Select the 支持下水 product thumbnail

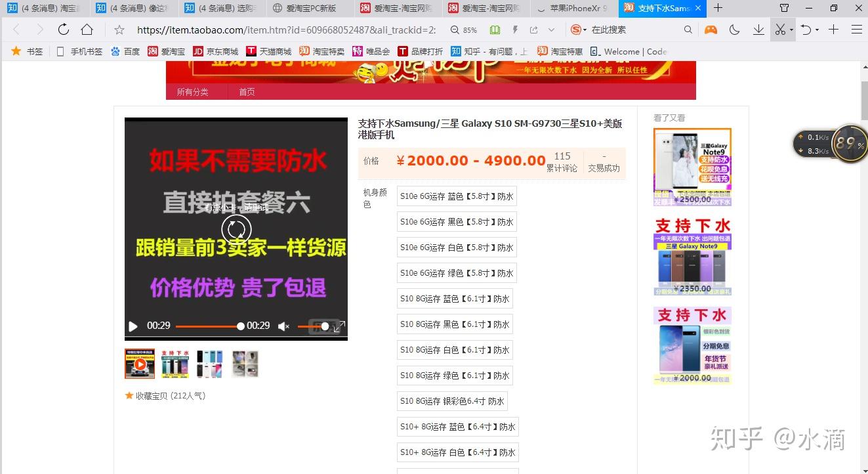click(175, 364)
